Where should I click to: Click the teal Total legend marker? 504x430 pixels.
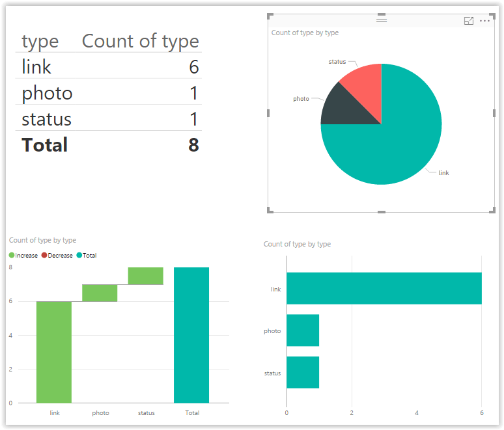click(x=79, y=256)
